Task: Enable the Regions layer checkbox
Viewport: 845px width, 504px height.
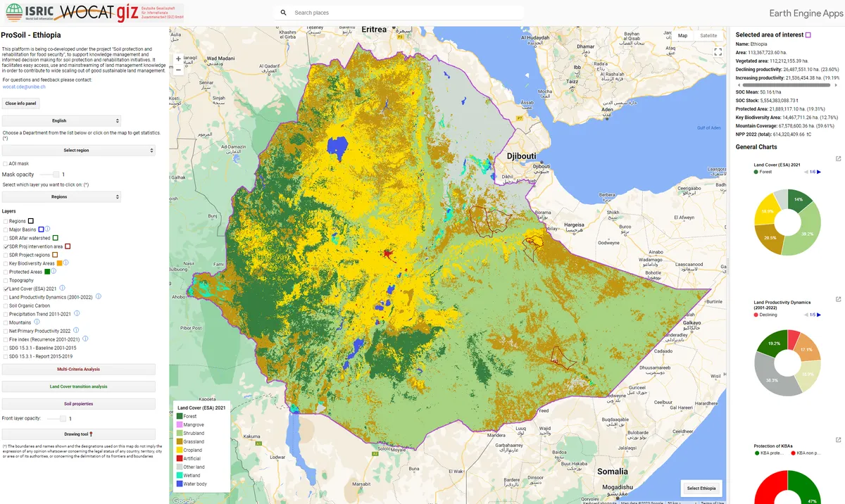Action: (x=6, y=221)
